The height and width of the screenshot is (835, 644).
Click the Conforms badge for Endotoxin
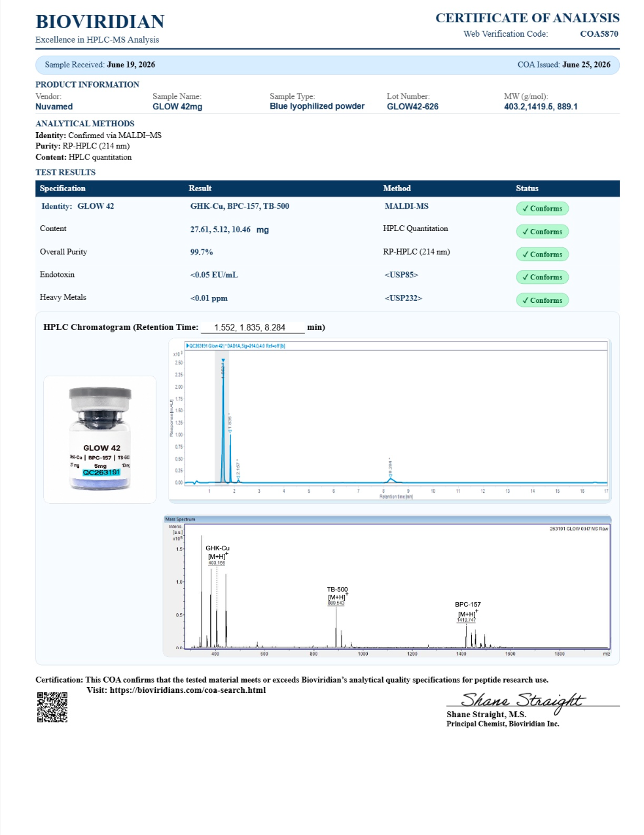click(543, 277)
